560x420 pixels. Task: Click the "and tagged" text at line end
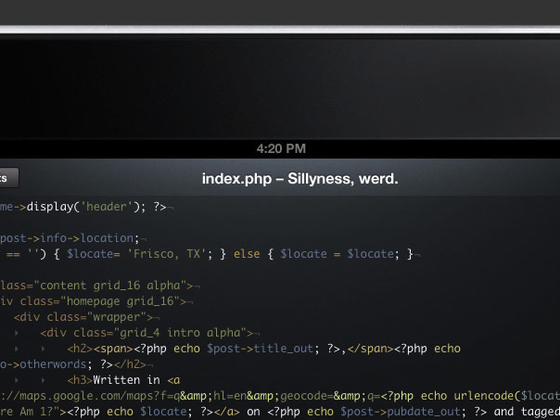527,411
